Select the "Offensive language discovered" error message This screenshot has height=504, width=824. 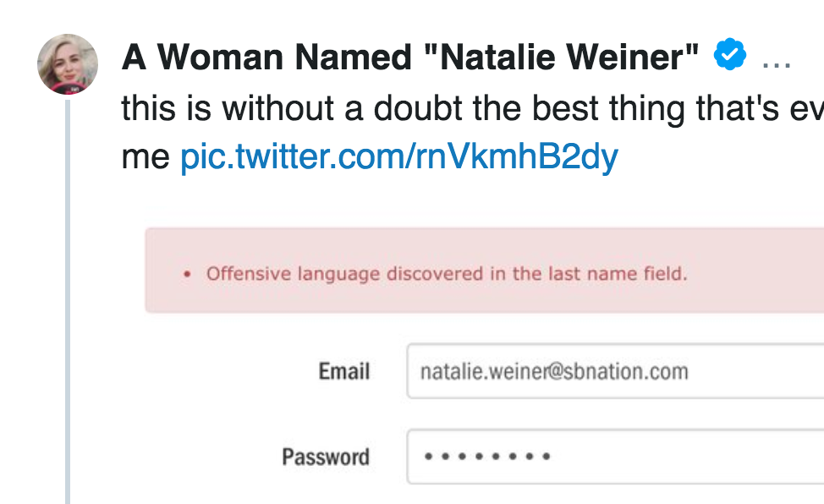pos(447,274)
